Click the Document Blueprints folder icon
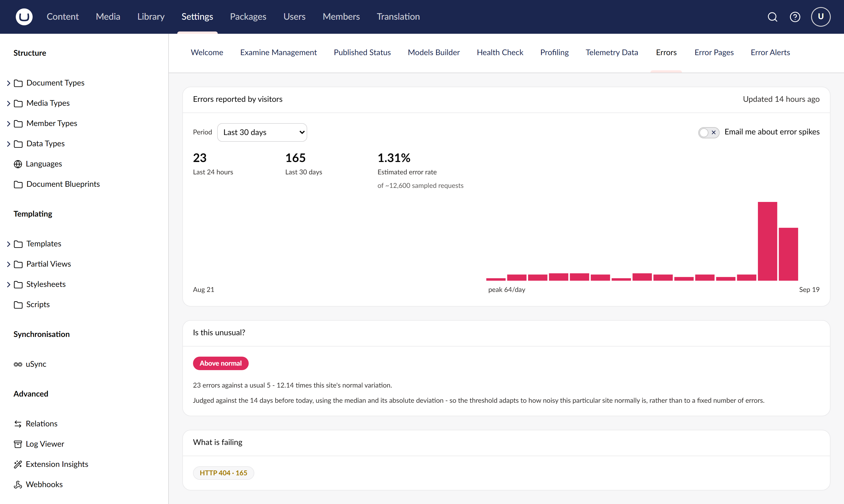The image size is (844, 504). (x=18, y=184)
